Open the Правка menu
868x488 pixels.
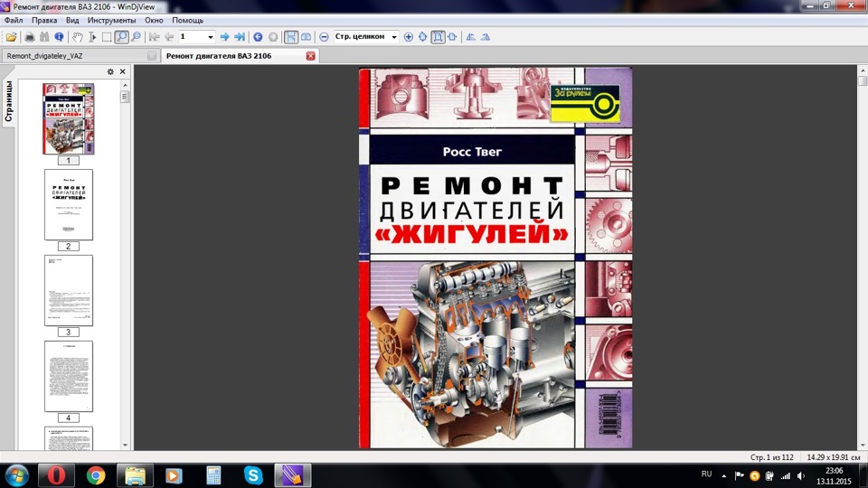pos(44,20)
